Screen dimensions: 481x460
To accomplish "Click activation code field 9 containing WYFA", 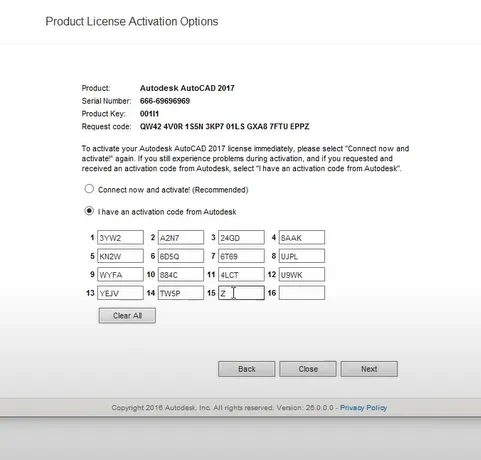I will pos(120,275).
